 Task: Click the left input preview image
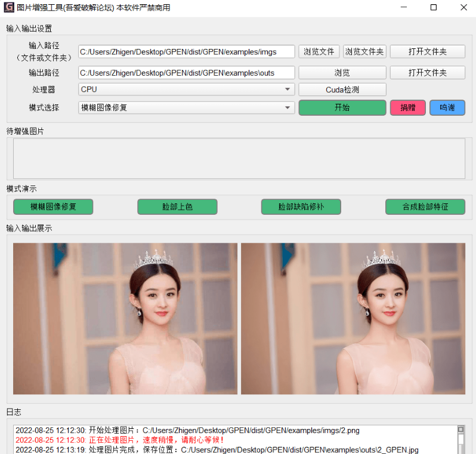125,319
